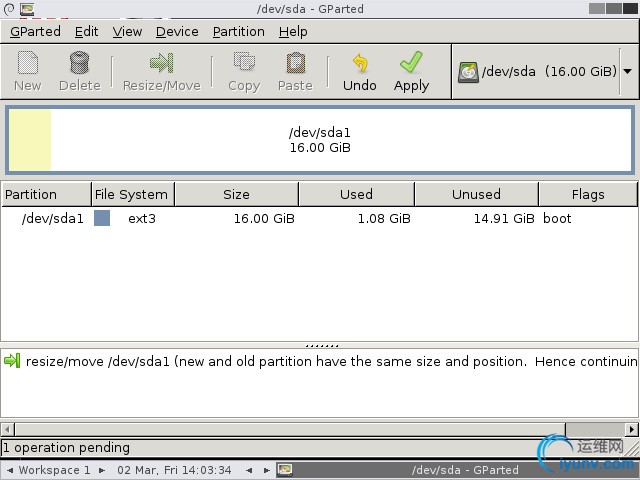640x480 pixels.
Task: Click the Copy partition icon
Action: click(x=244, y=63)
